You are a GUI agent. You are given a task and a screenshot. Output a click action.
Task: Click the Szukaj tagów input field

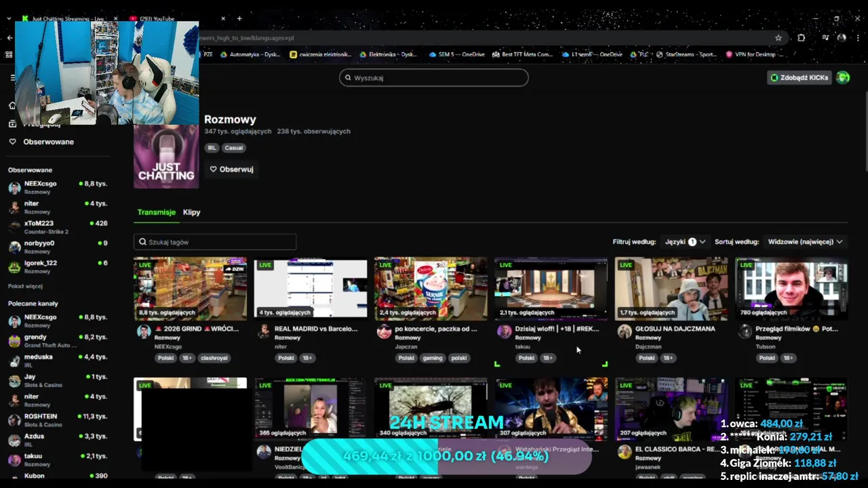[215, 242]
